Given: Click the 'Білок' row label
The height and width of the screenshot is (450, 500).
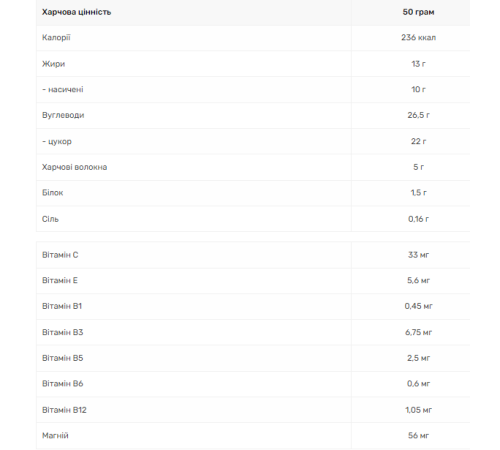Looking at the screenshot, I should tap(52, 193).
